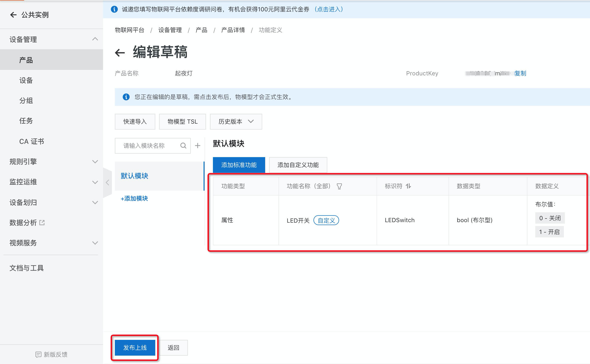This screenshot has height=364, width=590.
Task: Click the 请输入模块名称 input field
Action: click(148, 146)
